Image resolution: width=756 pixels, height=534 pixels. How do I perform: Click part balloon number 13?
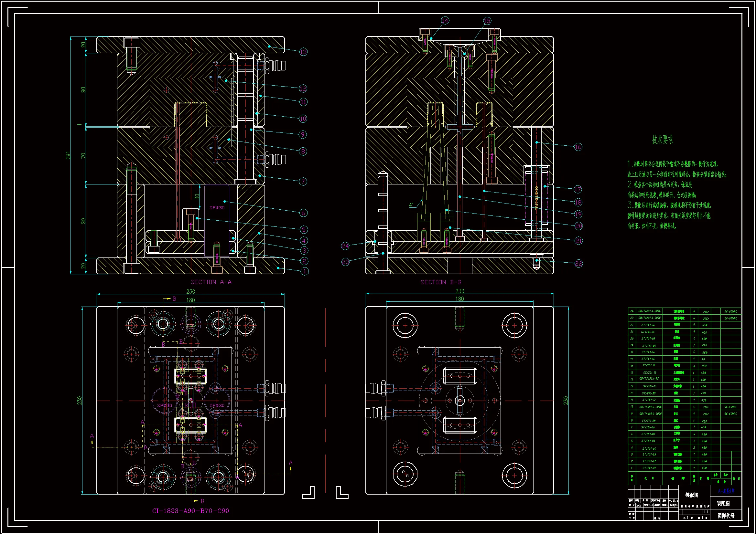click(303, 52)
